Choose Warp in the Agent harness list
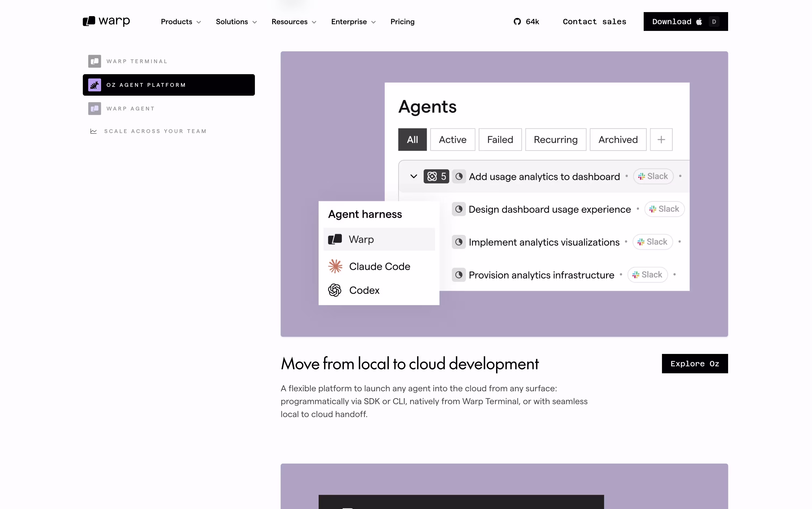 click(x=379, y=239)
